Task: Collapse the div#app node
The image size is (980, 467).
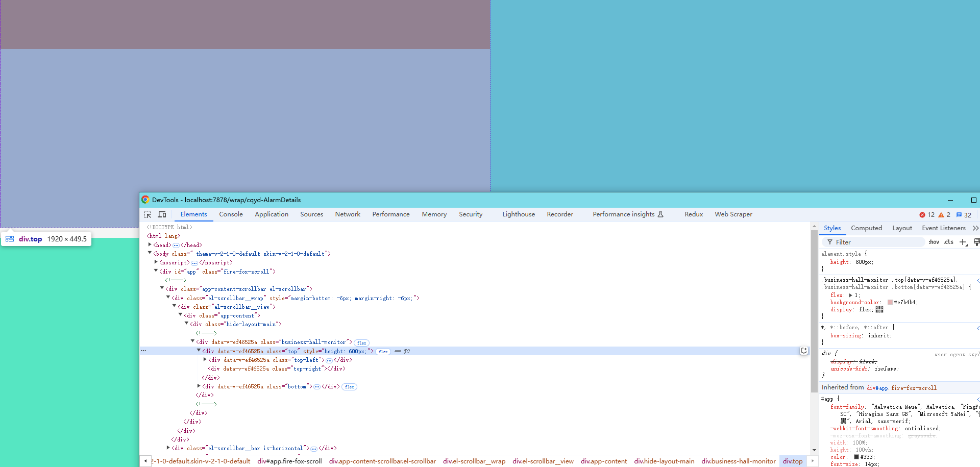Action: click(x=156, y=271)
